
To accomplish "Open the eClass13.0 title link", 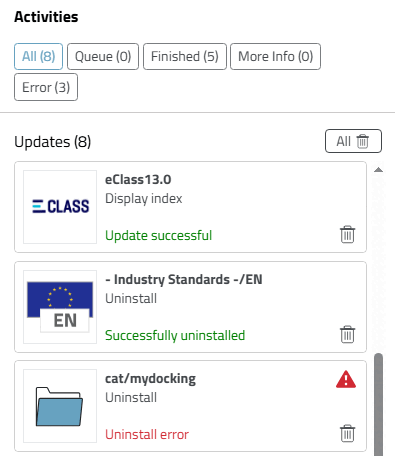I will coord(138,180).
